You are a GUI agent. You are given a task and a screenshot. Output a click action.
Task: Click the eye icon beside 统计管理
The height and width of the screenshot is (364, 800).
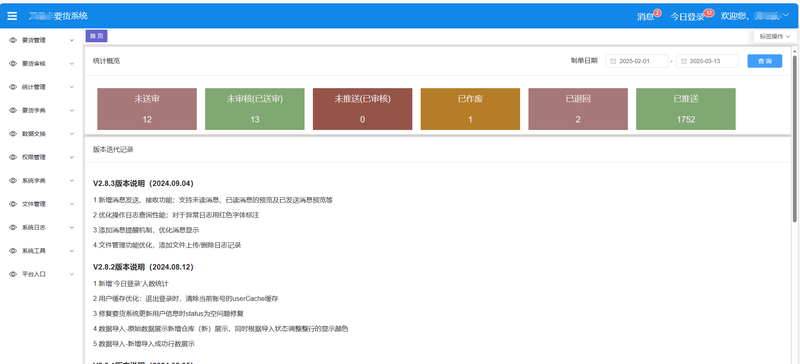pyautogui.click(x=13, y=87)
